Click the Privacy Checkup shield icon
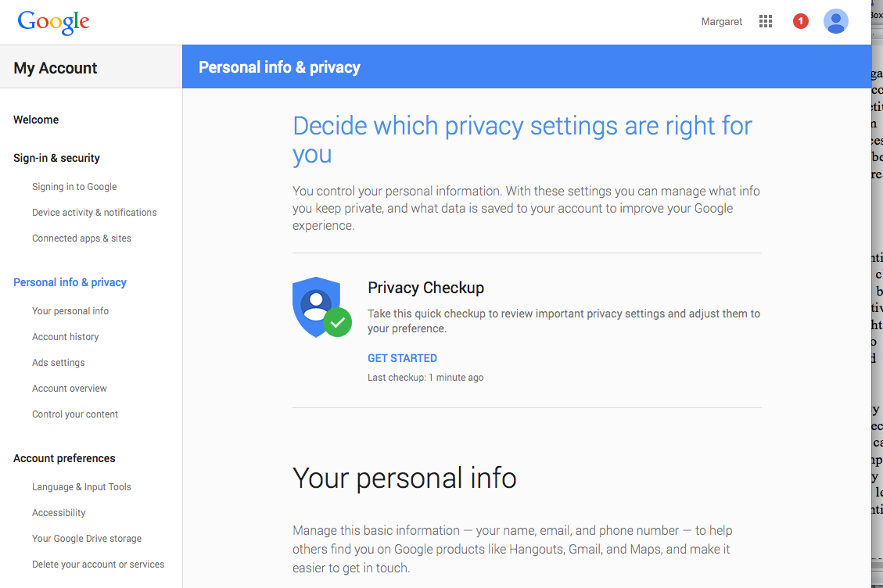 click(x=321, y=307)
